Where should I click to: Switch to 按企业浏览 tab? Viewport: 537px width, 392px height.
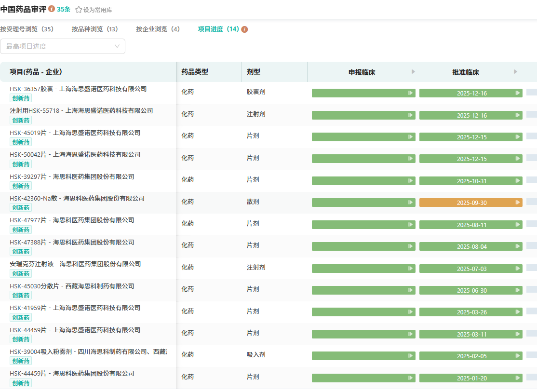158,29
